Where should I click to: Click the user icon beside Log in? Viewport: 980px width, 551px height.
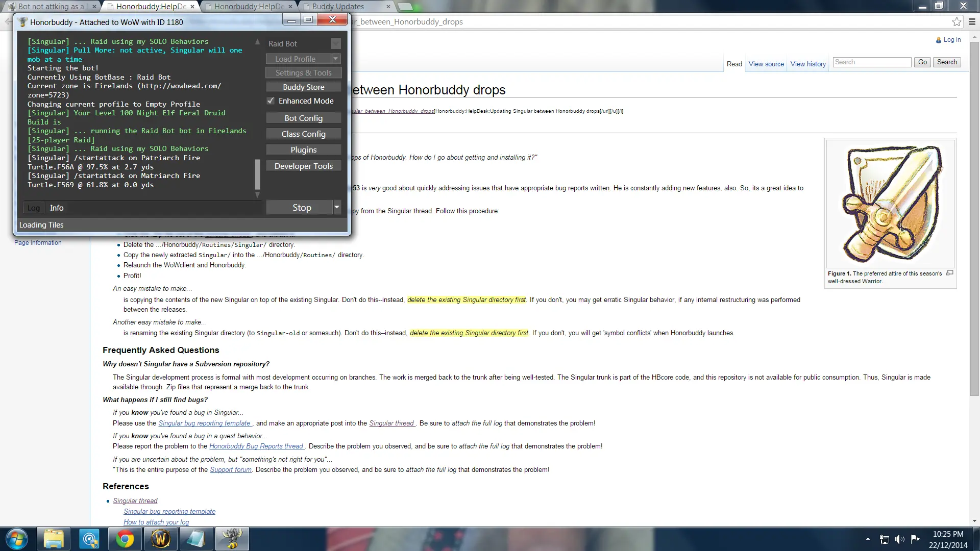click(938, 40)
